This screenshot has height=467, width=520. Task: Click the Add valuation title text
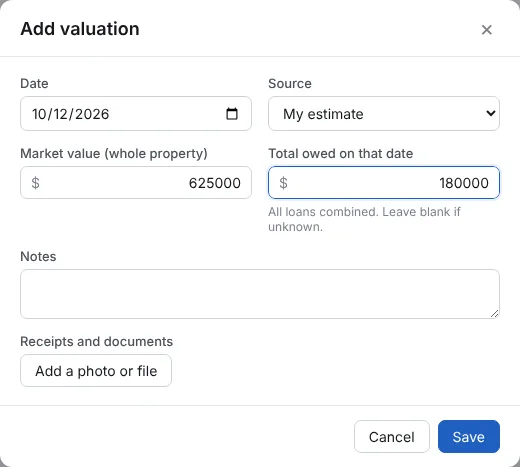coord(80,29)
